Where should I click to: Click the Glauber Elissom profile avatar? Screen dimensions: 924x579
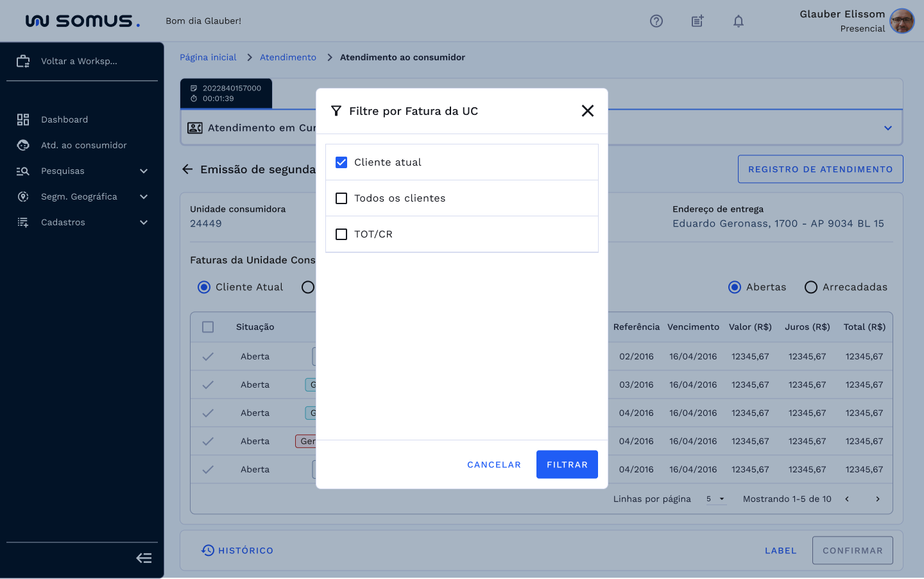902,21
